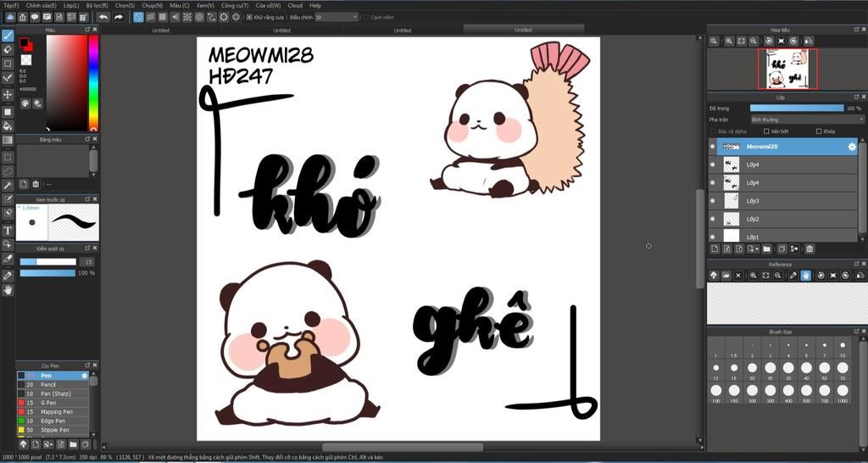Select the Pencil brush in list
The height and width of the screenshot is (463, 868).
[53, 384]
